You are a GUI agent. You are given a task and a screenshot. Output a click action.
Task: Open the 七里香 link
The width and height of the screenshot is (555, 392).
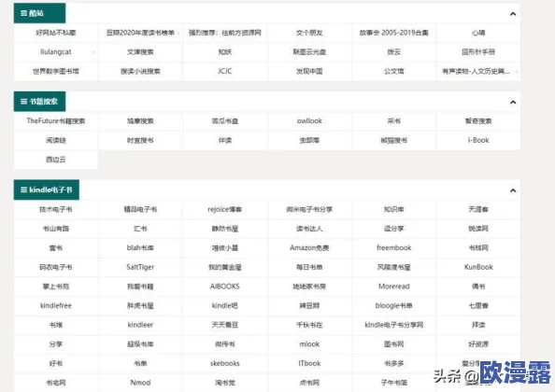point(478,305)
